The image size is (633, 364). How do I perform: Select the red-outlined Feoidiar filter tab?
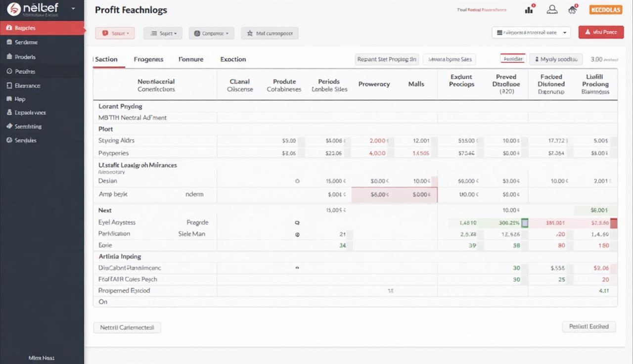[513, 59]
